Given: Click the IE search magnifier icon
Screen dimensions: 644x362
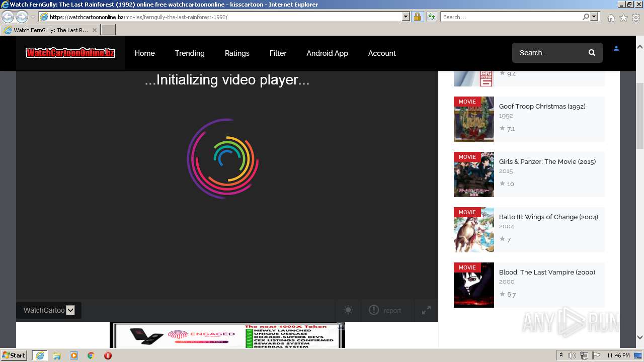Looking at the screenshot, I should 586,17.
